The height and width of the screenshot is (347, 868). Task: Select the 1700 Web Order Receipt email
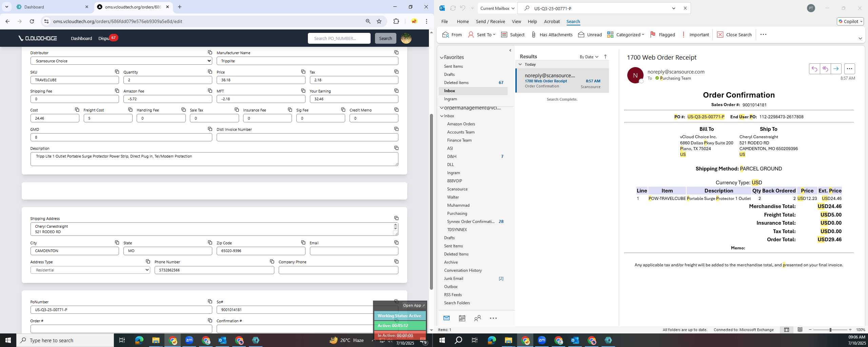pyautogui.click(x=563, y=81)
